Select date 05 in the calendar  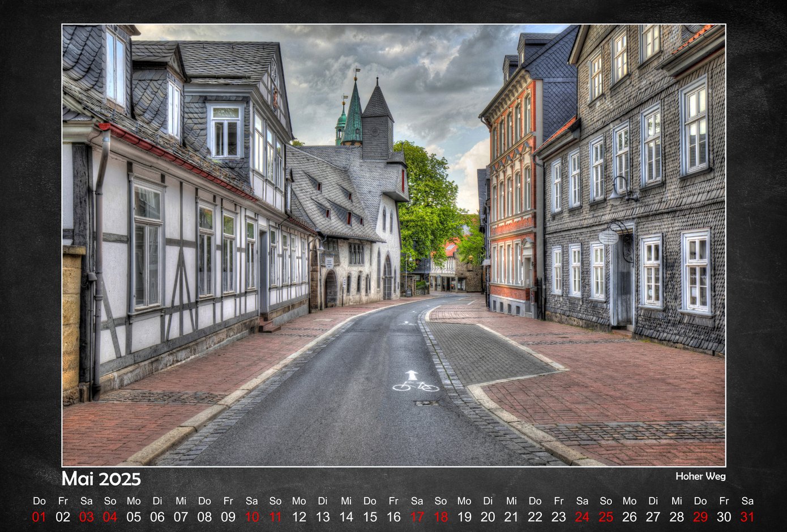[x=134, y=517]
